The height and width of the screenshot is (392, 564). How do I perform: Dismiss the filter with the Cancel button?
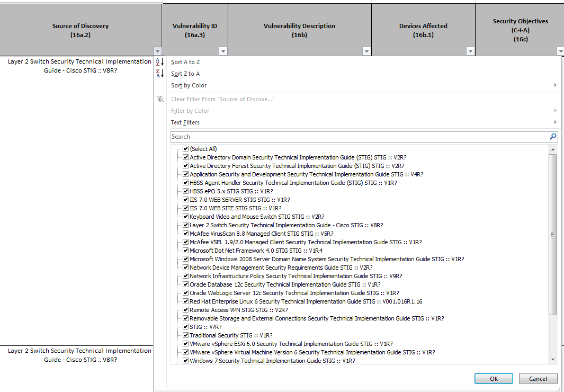pos(538,378)
